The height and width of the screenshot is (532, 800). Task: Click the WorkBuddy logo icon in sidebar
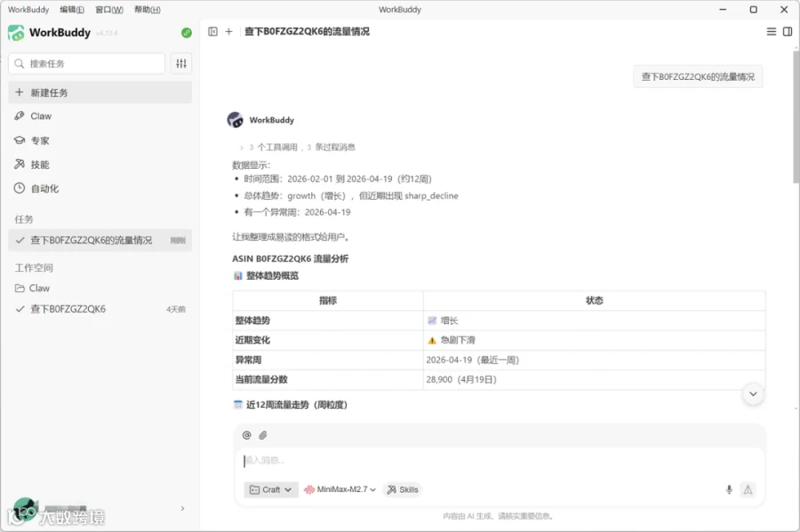(16, 33)
